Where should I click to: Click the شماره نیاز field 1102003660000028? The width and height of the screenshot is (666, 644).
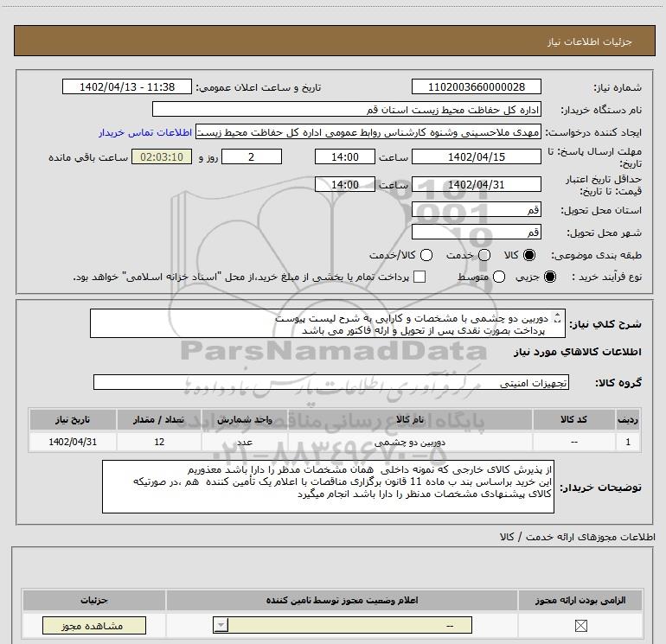tap(476, 86)
